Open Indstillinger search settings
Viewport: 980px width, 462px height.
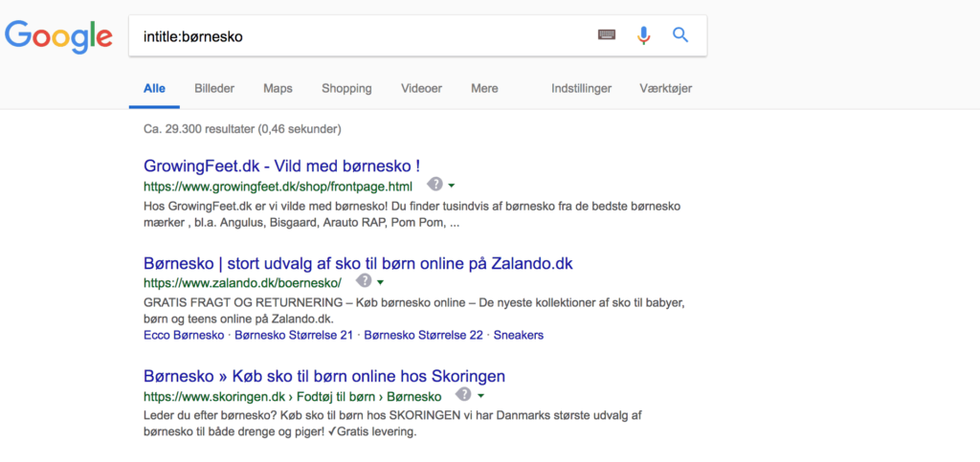(581, 88)
